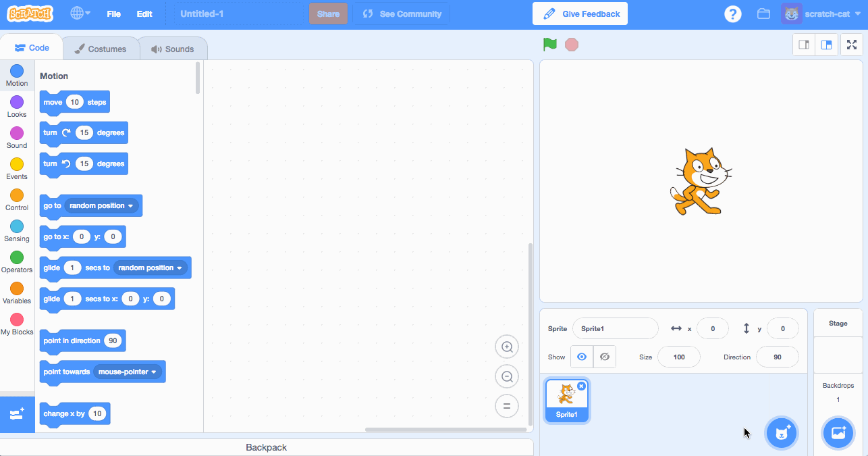Choose a new backdrop button
The width and height of the screenshot is (868, 456).
838,433
